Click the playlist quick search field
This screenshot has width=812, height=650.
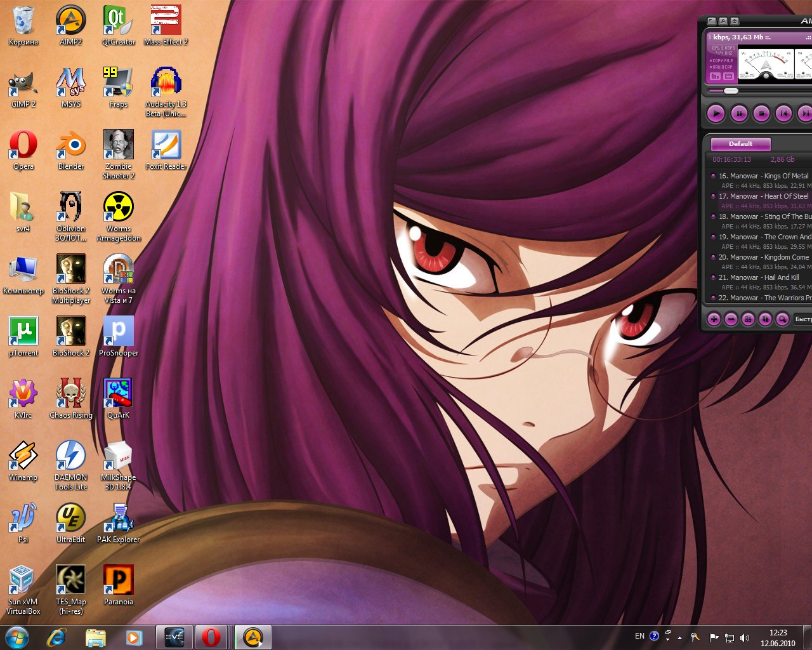pos(802,319)
